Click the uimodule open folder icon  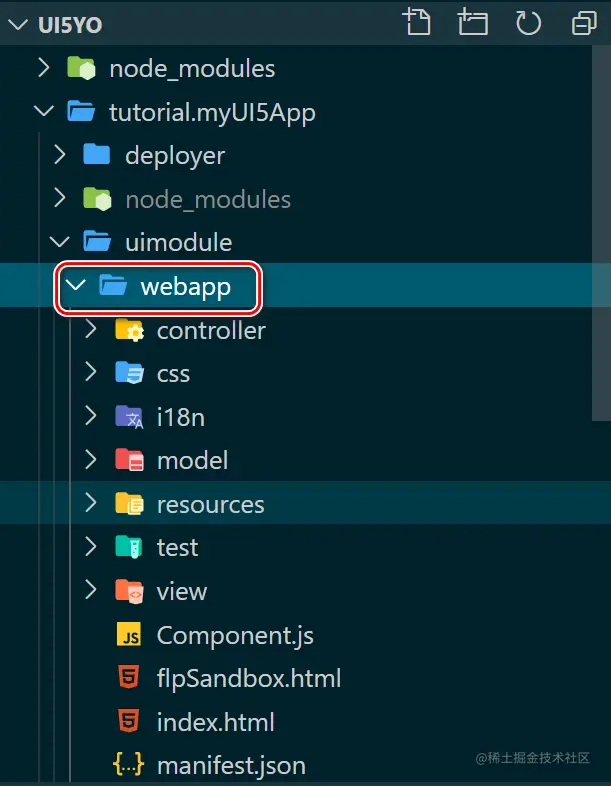click(97, 242)
